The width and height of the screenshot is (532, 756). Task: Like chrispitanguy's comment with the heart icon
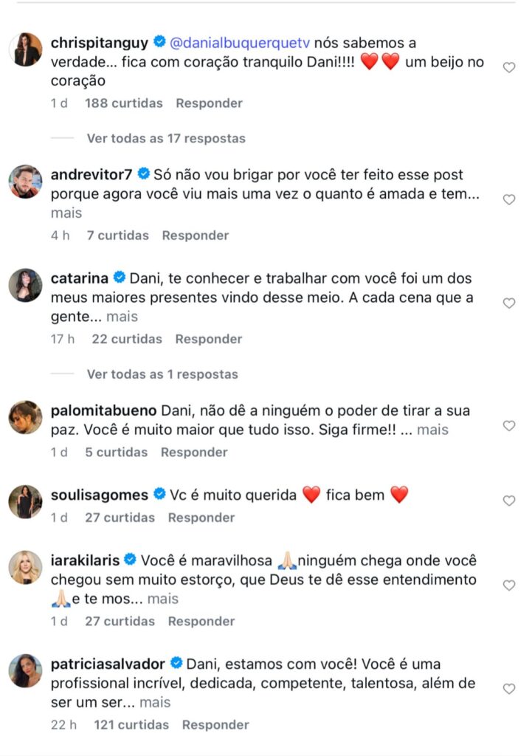point(508,67)
